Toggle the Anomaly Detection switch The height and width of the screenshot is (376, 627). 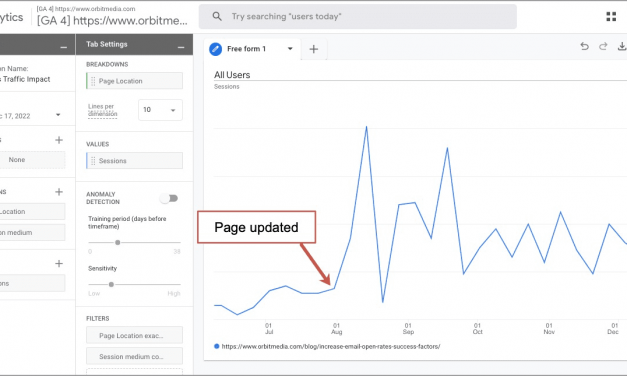tap(169, 198)
